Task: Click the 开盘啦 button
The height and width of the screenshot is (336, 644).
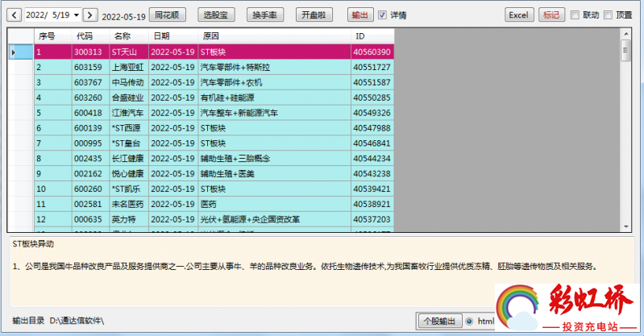Action: coord(314,15)
